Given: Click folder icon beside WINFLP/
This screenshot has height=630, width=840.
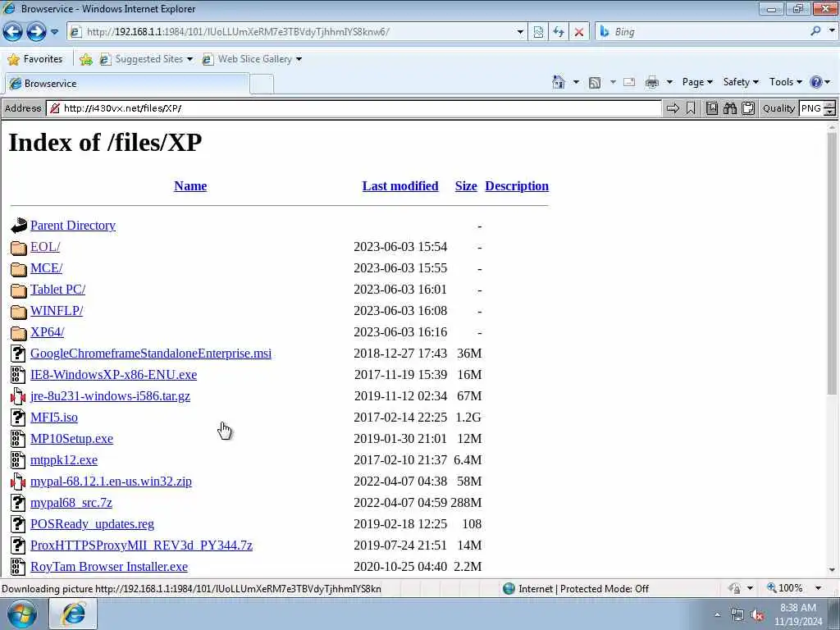Looking at the screenshot, I should 19,311.
